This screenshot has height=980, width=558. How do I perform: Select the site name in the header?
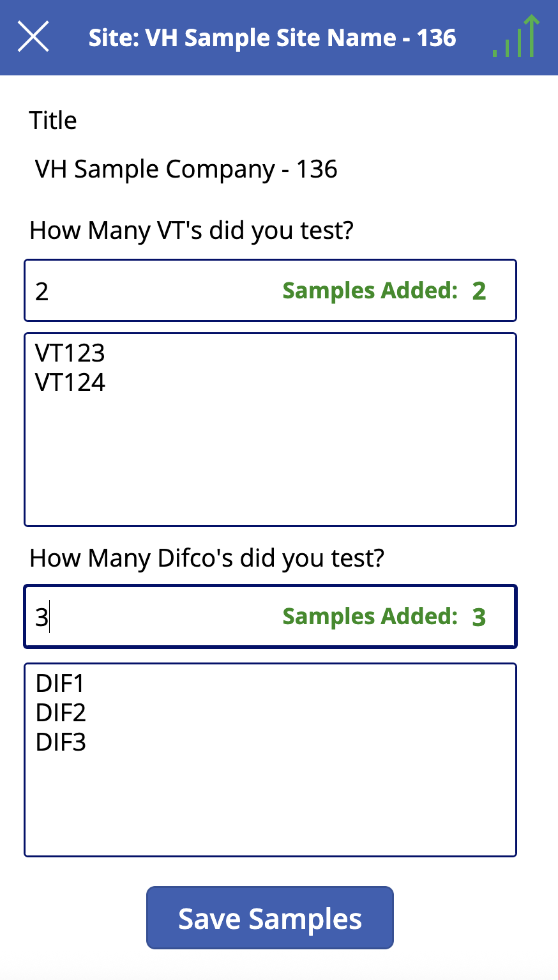coord(273,37)
